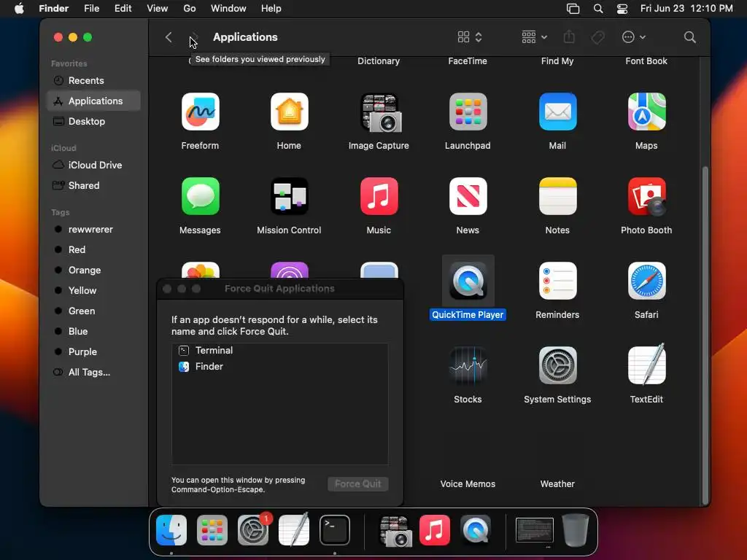Image resolution: width=747 pixels, height=560 pixels.
Task: Open the Help menu
Action: pyautogui.click(x=271, y=8)
